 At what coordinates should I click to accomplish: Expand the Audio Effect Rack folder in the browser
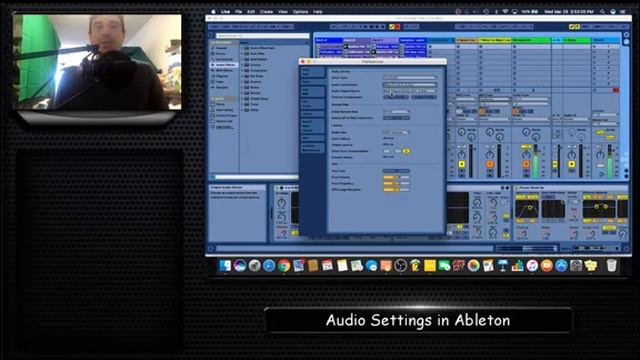(242, 48)
